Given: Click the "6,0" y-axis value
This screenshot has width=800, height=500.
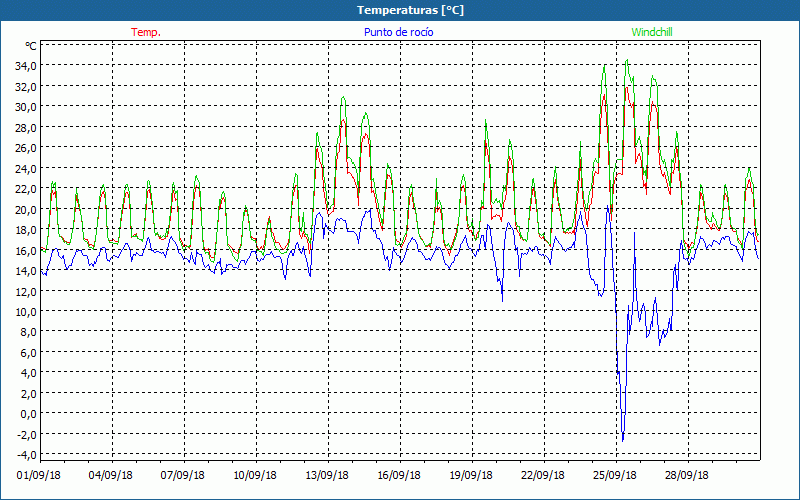Looking at the screenshot, I should tap(28, 353).
